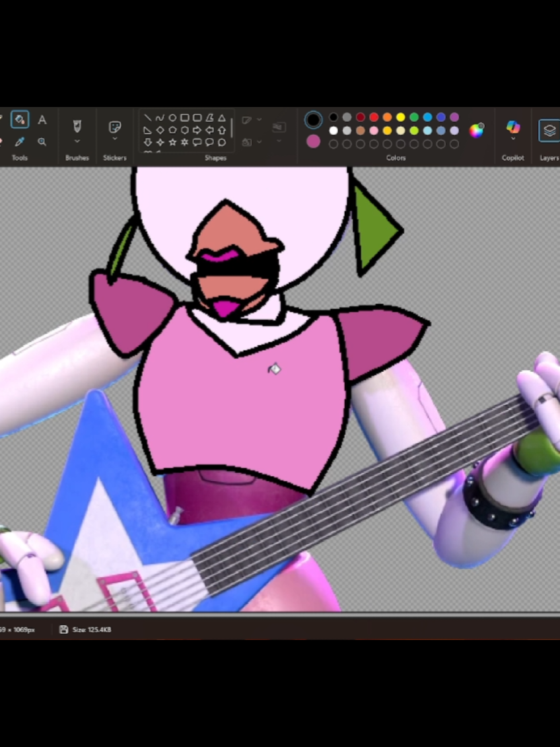Pick rose pink from the palette
This screenshot has width=560, height=747.
(x=374, y=131)
